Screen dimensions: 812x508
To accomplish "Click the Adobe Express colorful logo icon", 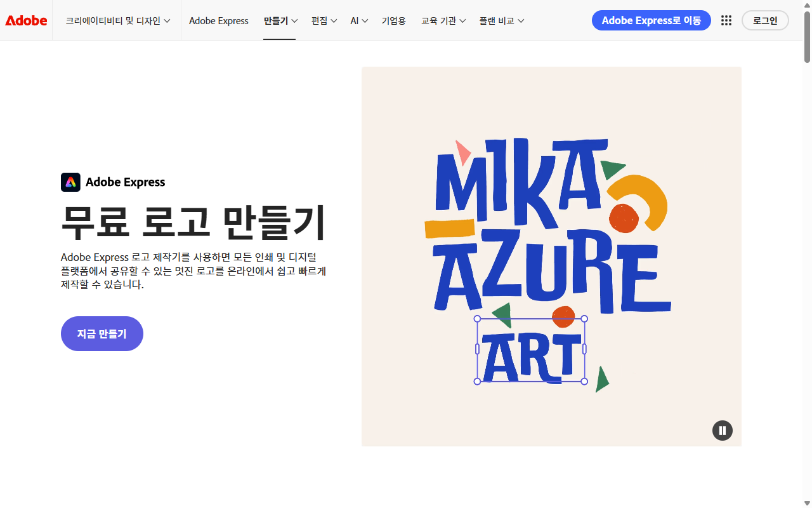I will tap(70, 182).
